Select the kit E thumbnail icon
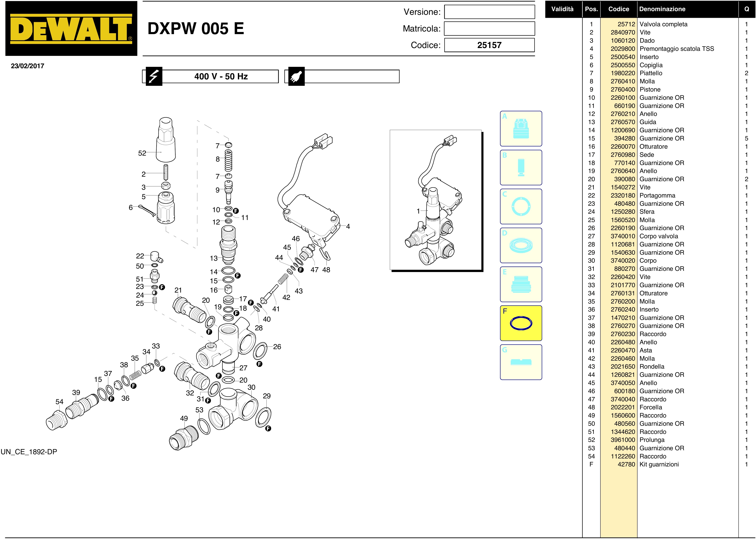This screenshot has width=756, height=539. (521, 284)
